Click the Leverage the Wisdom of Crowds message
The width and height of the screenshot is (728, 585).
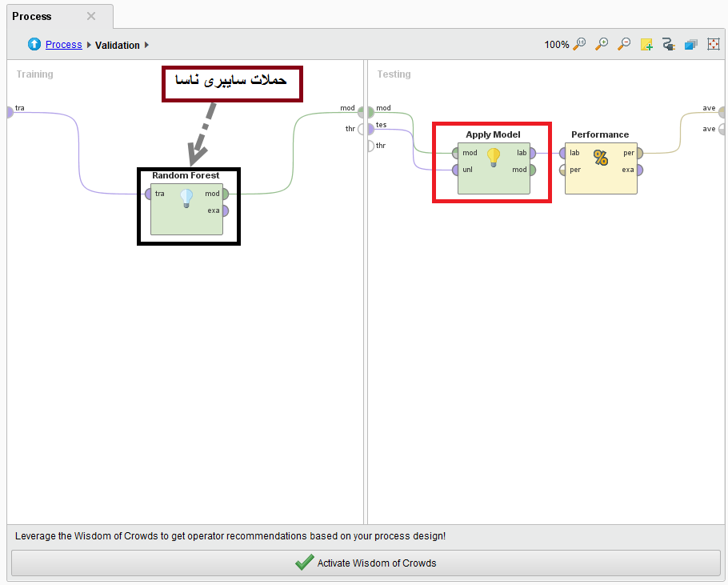click(230, 536)
